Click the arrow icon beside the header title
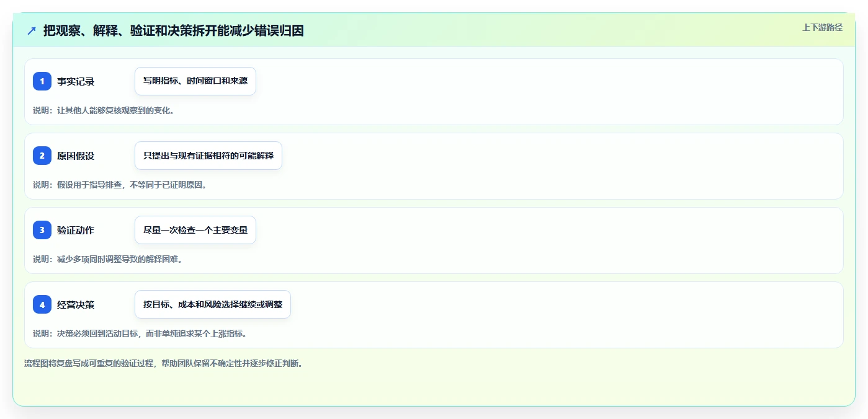Image resolution: width=868 pixels, height=419 pixels. click(32, 30)
